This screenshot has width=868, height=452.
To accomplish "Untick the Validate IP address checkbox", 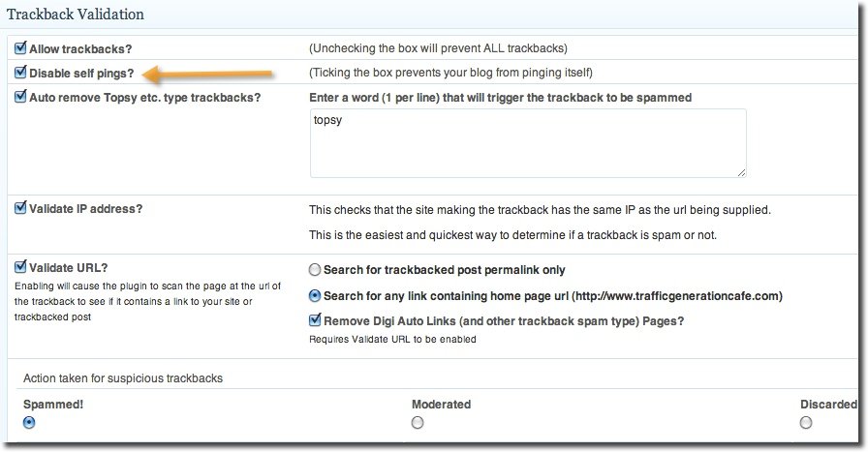I will click(21, 208).
